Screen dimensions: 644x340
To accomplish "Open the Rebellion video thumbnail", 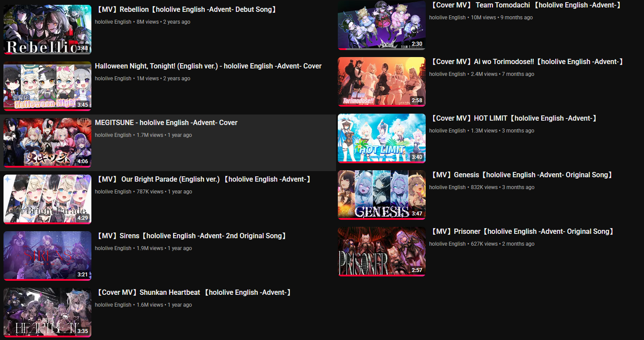I will point(47,29).
